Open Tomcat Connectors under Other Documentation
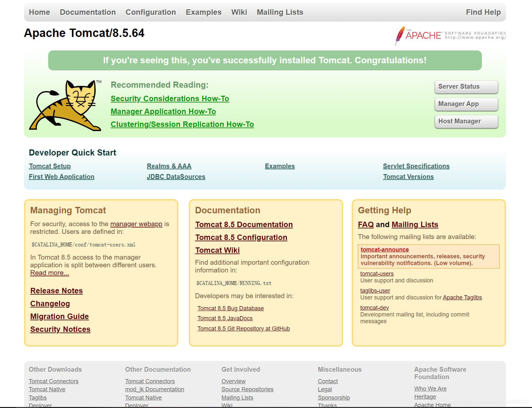 pos(150,381)
